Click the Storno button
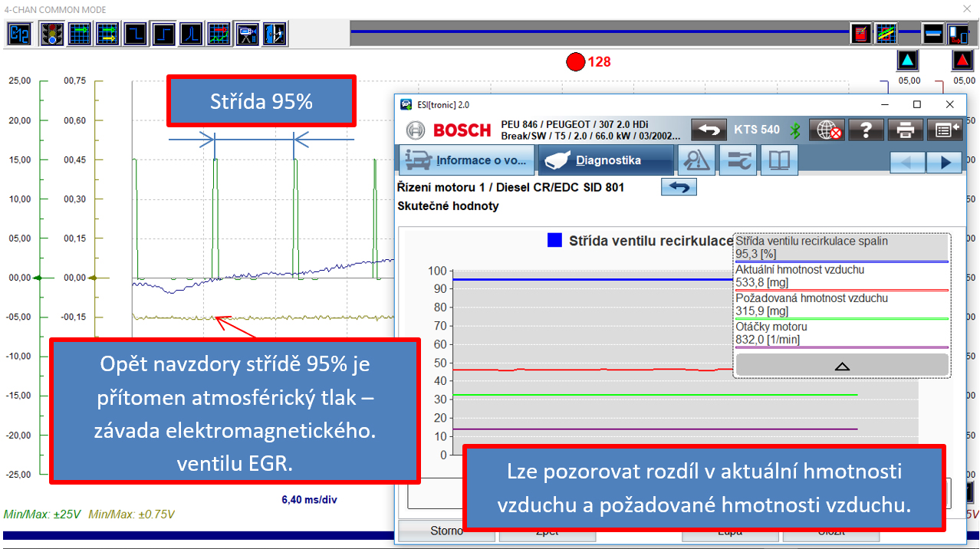The height and width of the screenshot is (549, 980). [446, 531]
